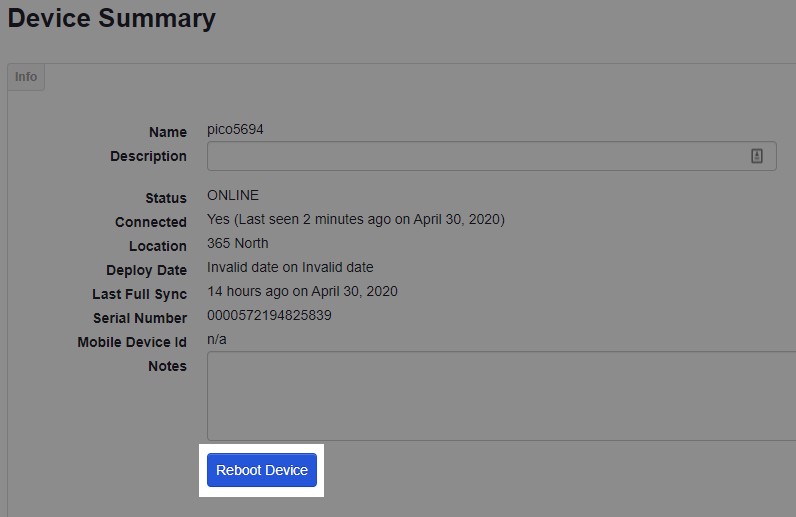The height and width of the screenshot is (517, 796).
Task: Open the Info tab
Action: (26, 77)
